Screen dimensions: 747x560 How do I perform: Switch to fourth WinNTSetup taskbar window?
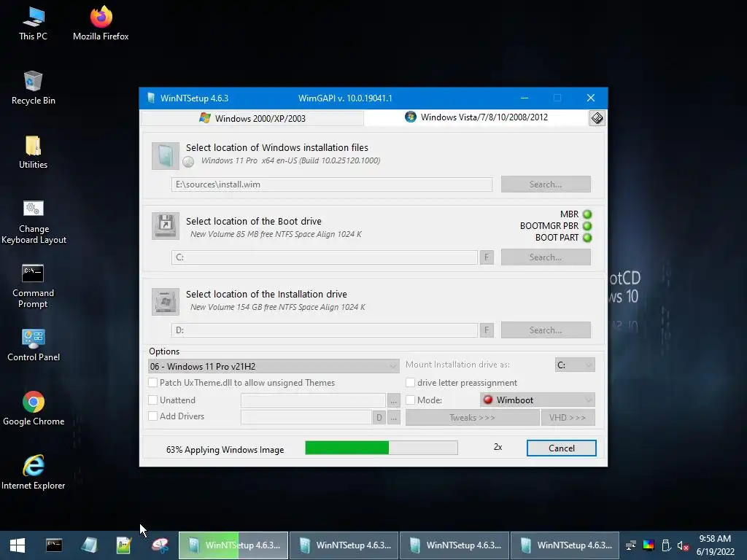click(x=565, y=545)
